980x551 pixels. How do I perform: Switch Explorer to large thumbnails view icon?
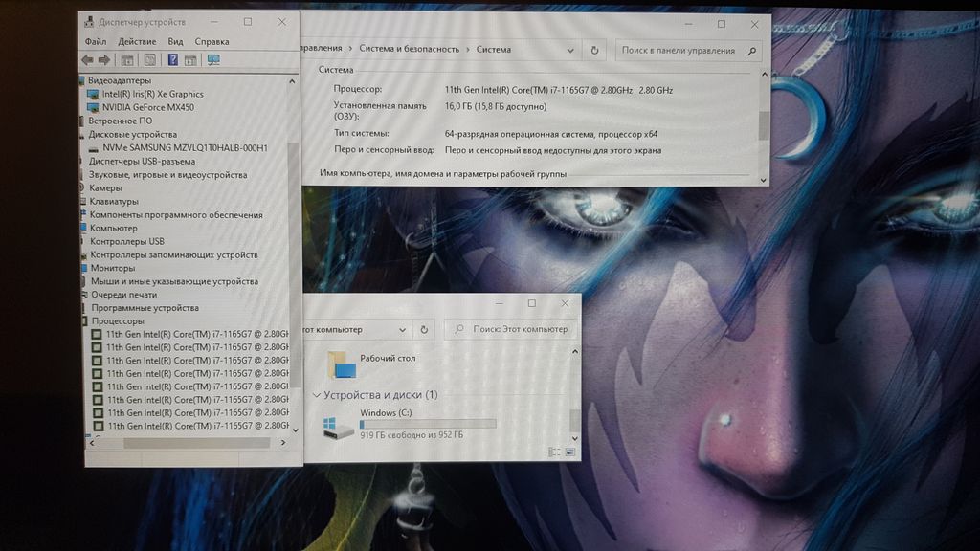click(x=569, y=451)
